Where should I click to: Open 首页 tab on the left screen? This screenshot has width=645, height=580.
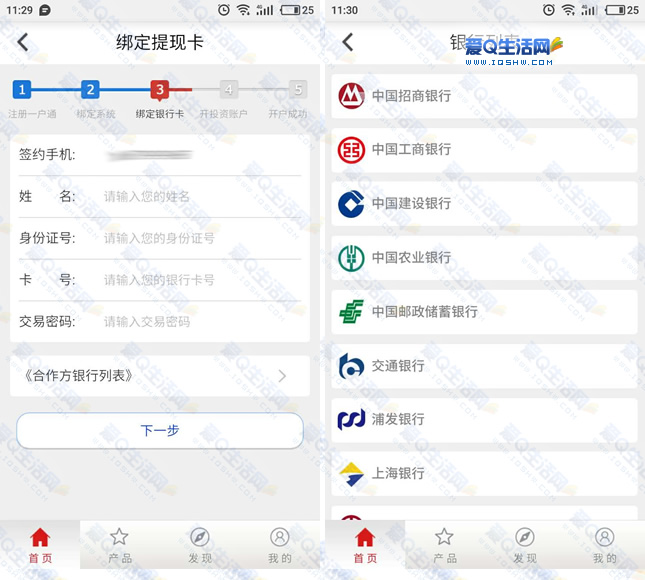click(40, 545)
